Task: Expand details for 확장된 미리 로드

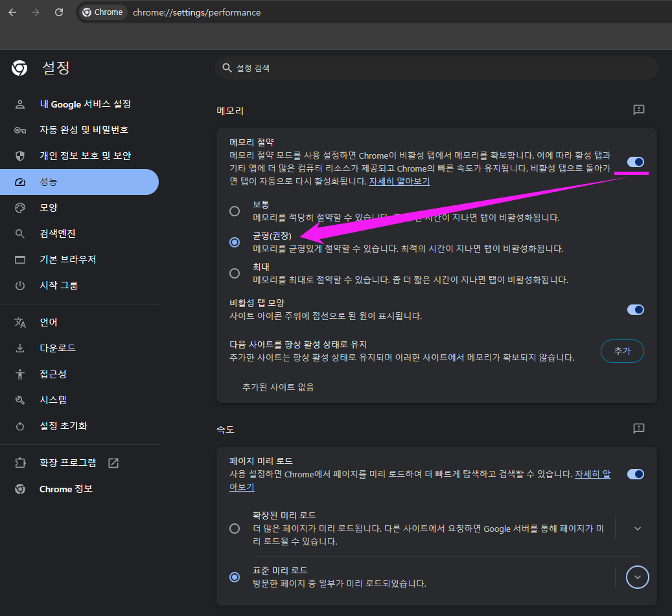Action: [637, 528]
